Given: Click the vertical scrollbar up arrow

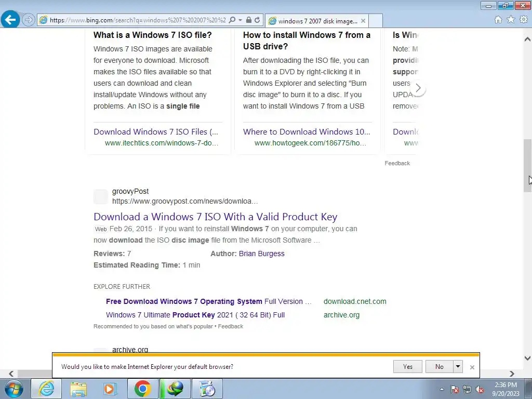Looking at the screenshot, I should (x=527, y=39).
